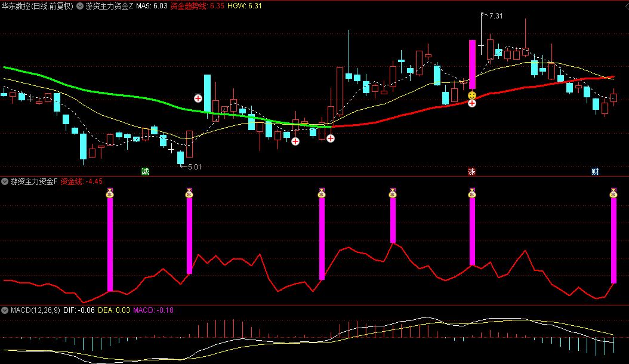The height and width of the screenshot is (364, 629).
Task: Click the 7.31 high price label
Action: click(x=496, y=16)
